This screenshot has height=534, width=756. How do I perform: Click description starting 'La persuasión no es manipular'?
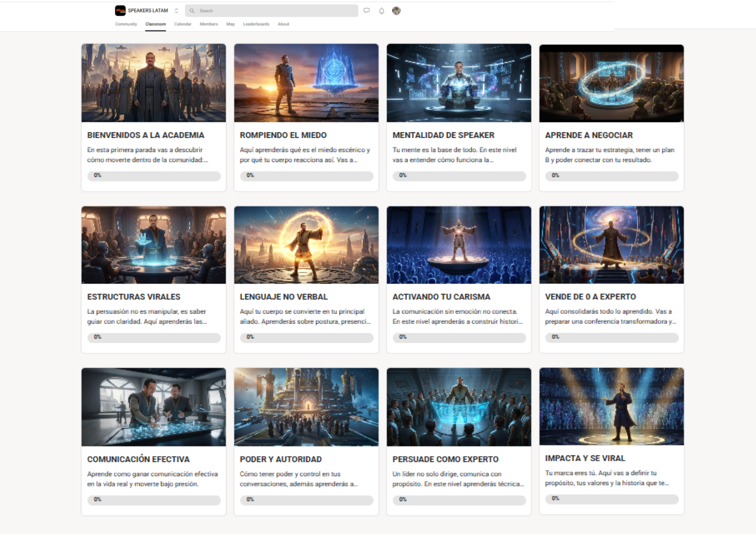click(x=147, y=316)
